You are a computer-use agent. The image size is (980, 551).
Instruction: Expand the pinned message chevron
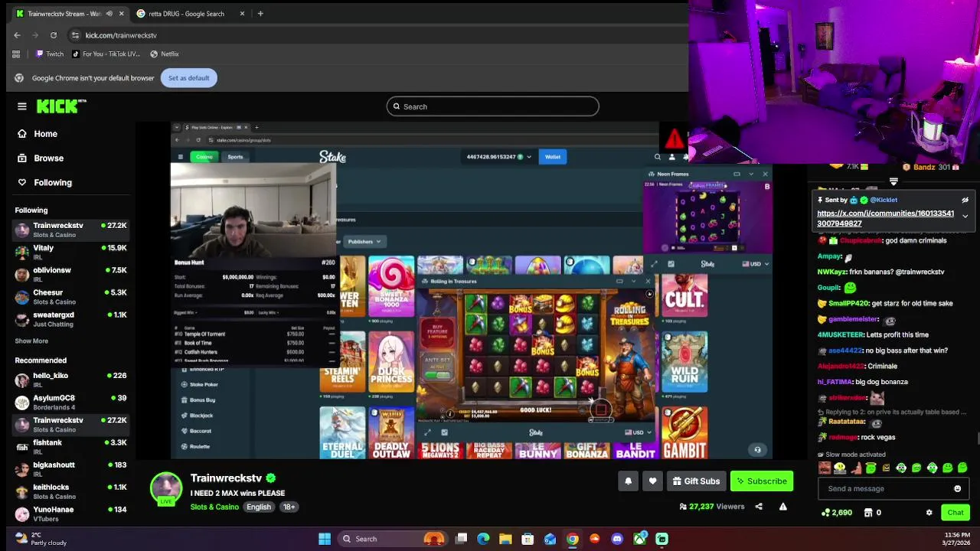tap(965, 217)
